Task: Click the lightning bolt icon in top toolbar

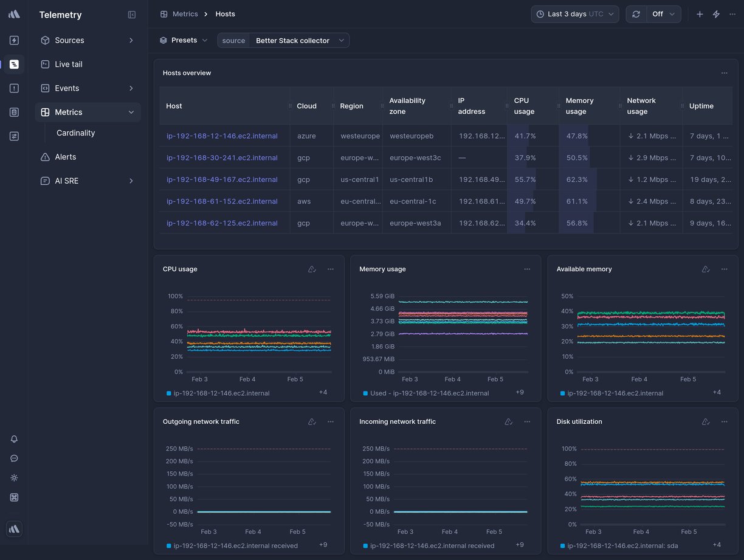Action: (x=716, y=13)
